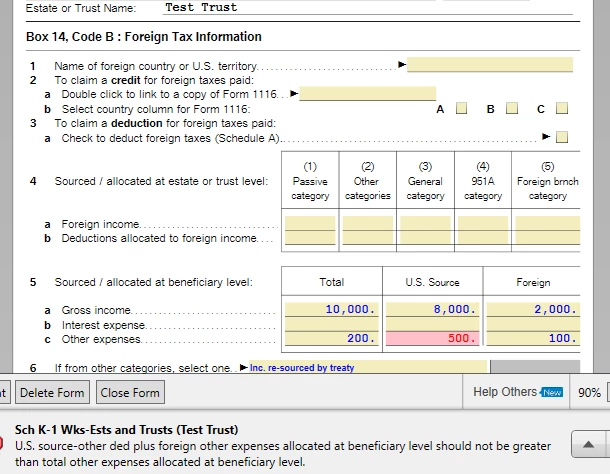Click Foreign income Other categories field
This screenshot has height=474, width=610.
[368, 223]
